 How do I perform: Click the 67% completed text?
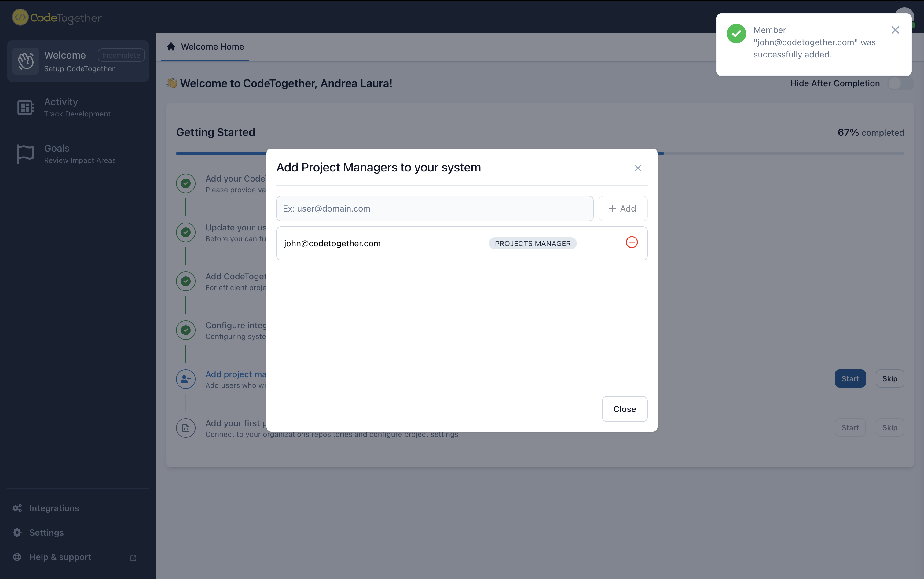(x=871, y=132)
